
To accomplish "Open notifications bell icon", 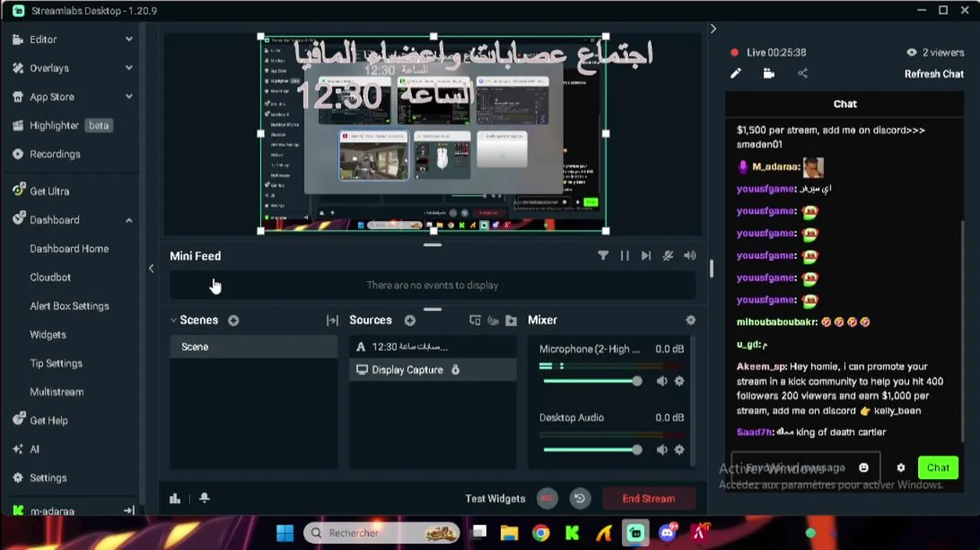I will coord(204,498).
